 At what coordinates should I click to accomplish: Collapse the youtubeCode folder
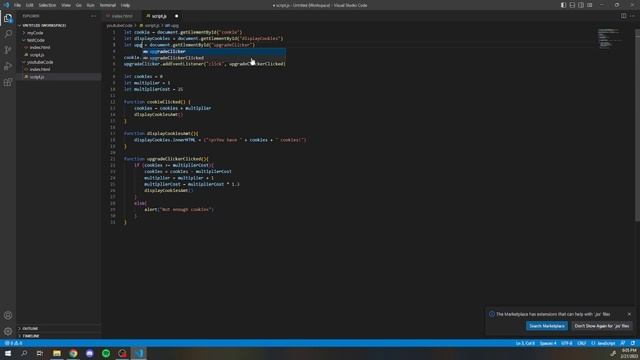pos(40,62)
